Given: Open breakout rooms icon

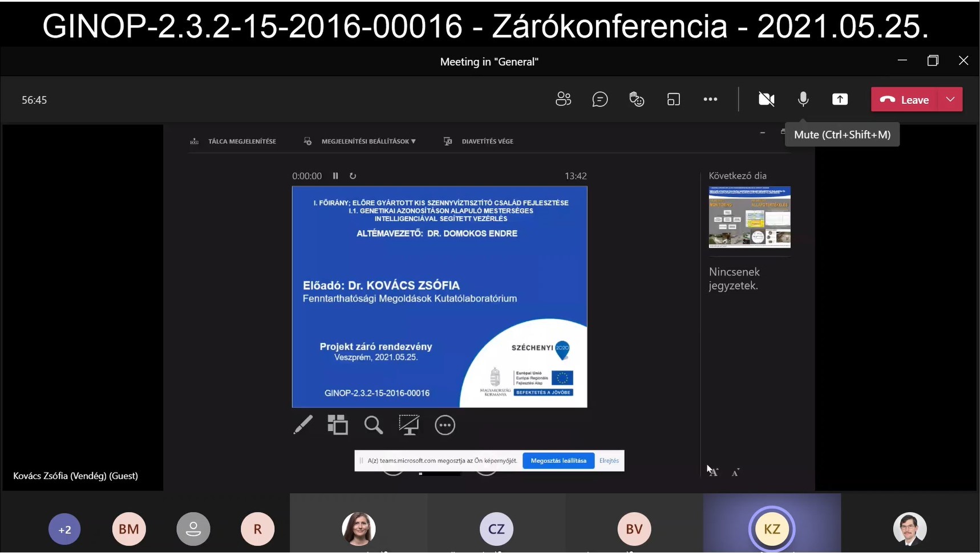Looking at the screenshot, I should pyautogui.click(x=674, y=99).
